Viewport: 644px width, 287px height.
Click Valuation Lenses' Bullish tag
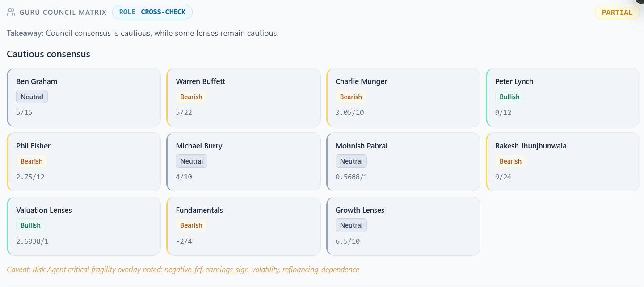30,225
